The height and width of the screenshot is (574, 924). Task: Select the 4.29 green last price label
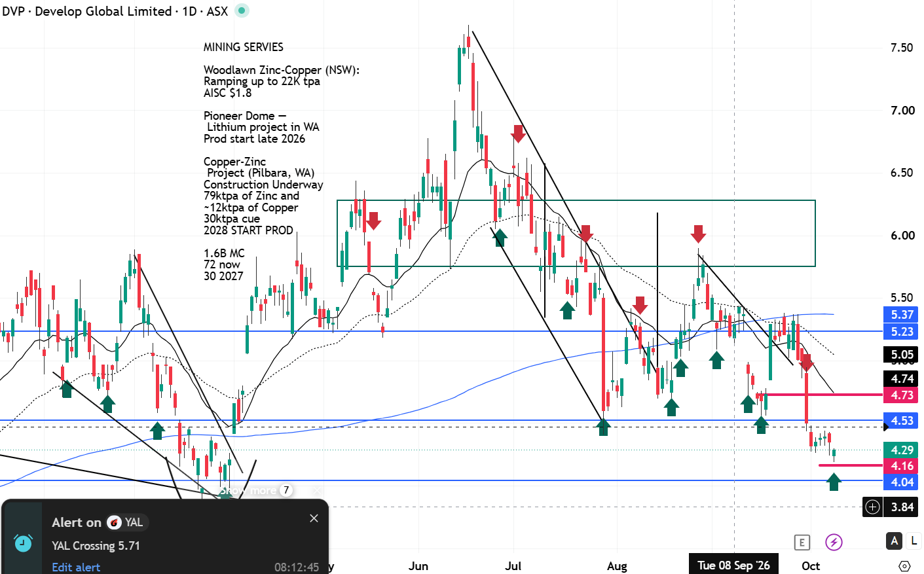tap(902, 450)
